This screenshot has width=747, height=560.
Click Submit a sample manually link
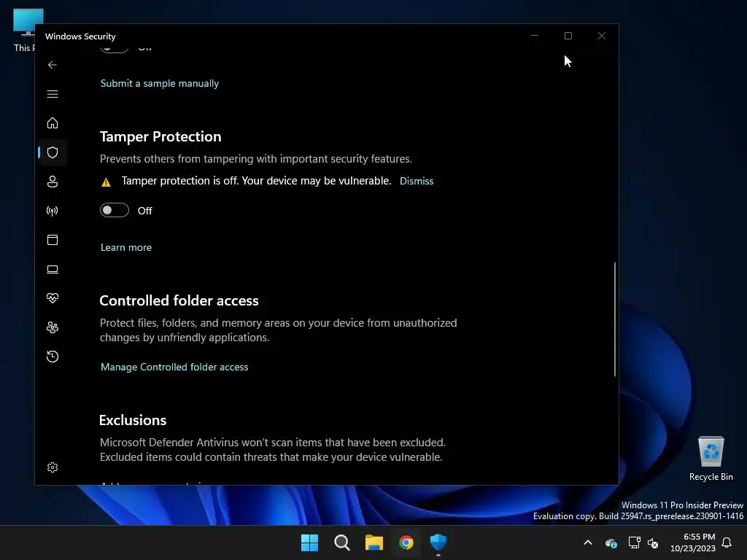coord(160,83)
